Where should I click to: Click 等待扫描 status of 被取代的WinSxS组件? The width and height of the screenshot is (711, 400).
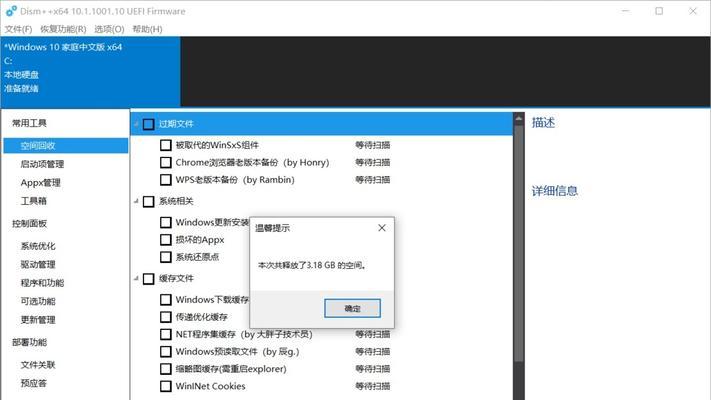(x=373, y=145)
